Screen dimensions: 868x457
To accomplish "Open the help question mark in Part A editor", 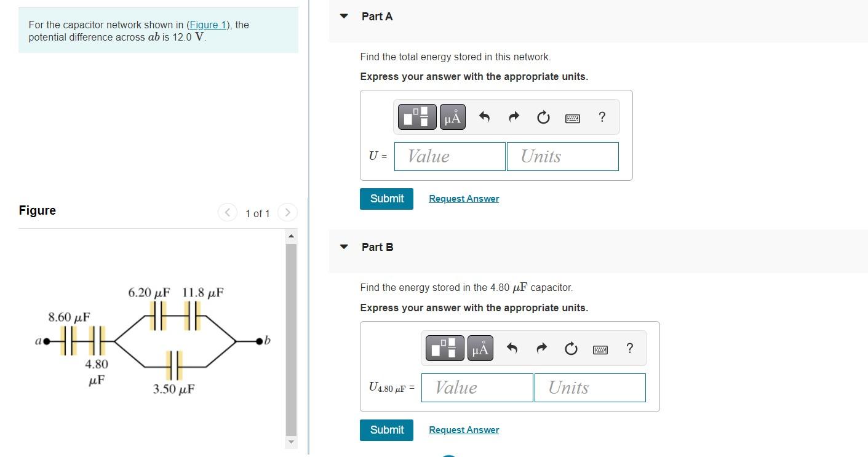I will click(x=602, y=117).
